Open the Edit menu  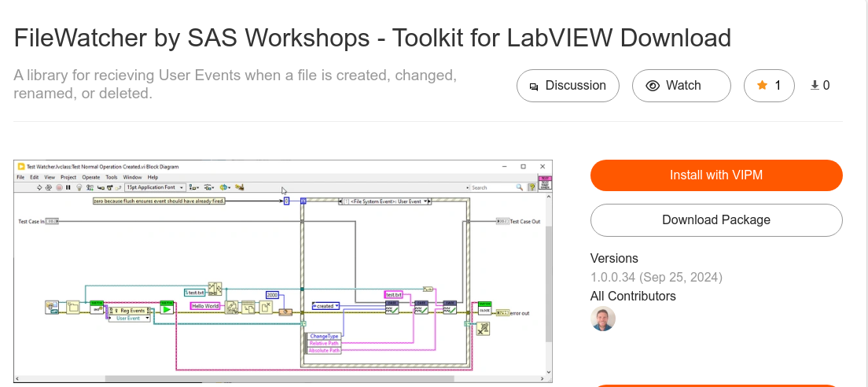point(35,177)
